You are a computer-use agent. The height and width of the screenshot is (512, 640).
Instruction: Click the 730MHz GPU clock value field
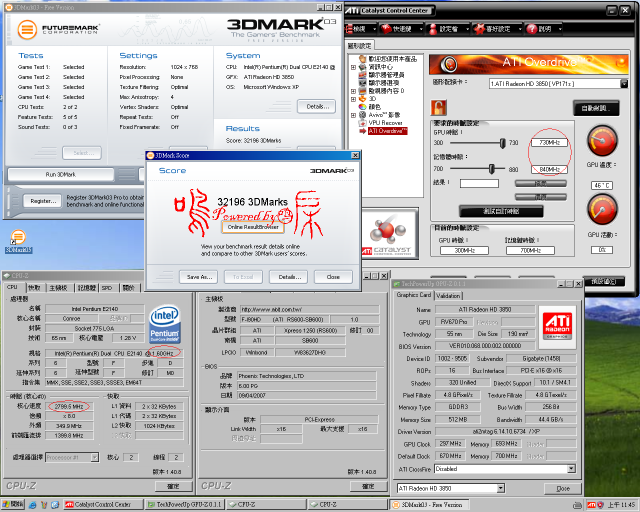pos(549,142)
